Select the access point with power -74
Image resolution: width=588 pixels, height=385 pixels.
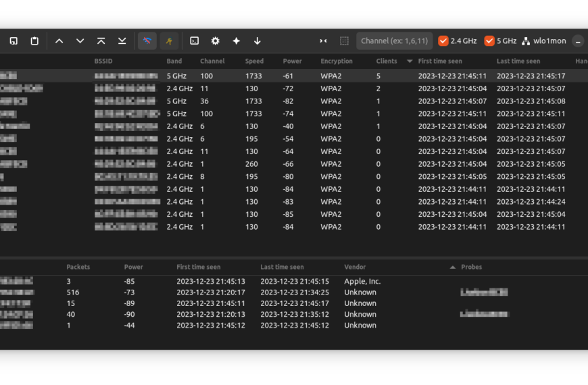[294, 114]
